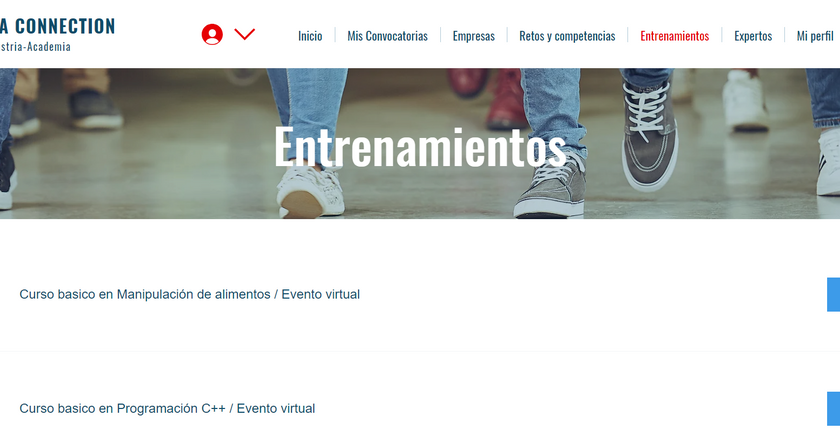
Task: Click the stria-Academia subtitle under logo
Action: point(35,47)
